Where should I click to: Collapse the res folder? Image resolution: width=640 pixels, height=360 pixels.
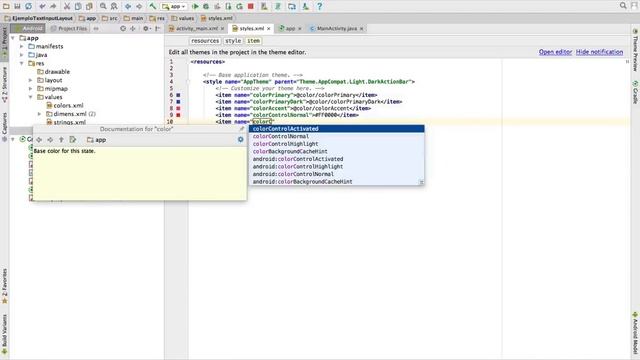click(x=22, y=63)
